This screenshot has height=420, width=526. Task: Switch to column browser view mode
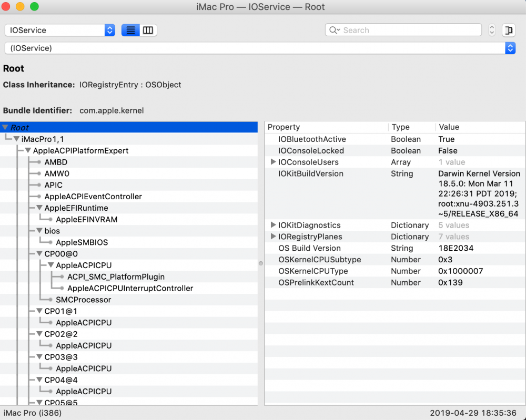tap(148, 30)
